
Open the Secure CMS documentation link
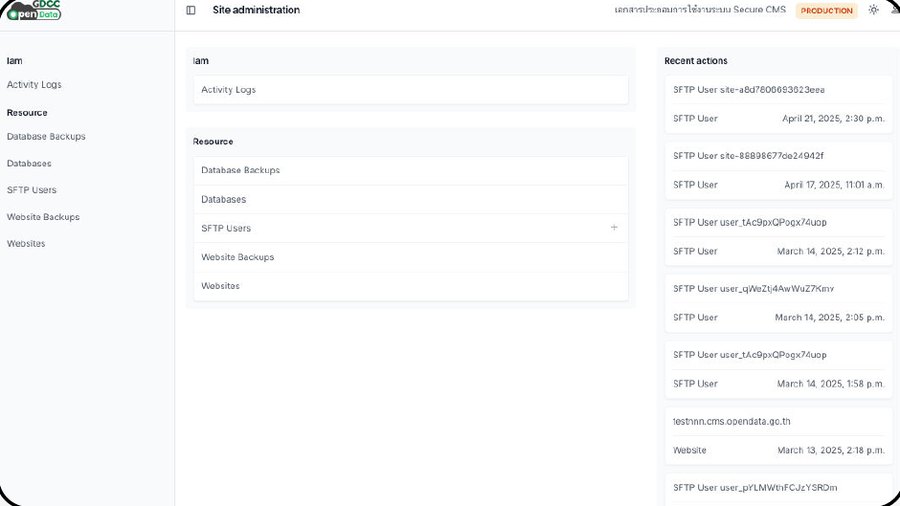click(x=700, y=10)
